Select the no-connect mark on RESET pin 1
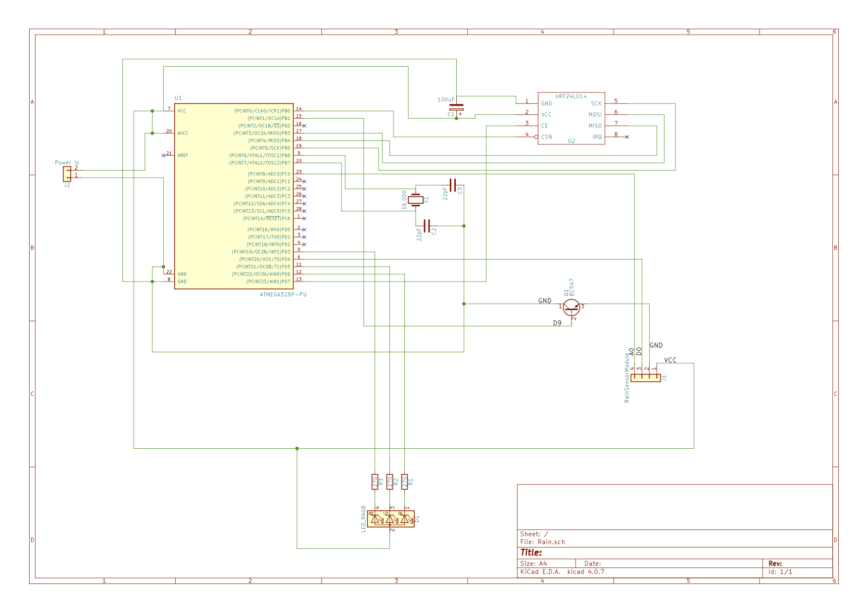868x613 pixels. pyautogui.click(x=304, y=218)
